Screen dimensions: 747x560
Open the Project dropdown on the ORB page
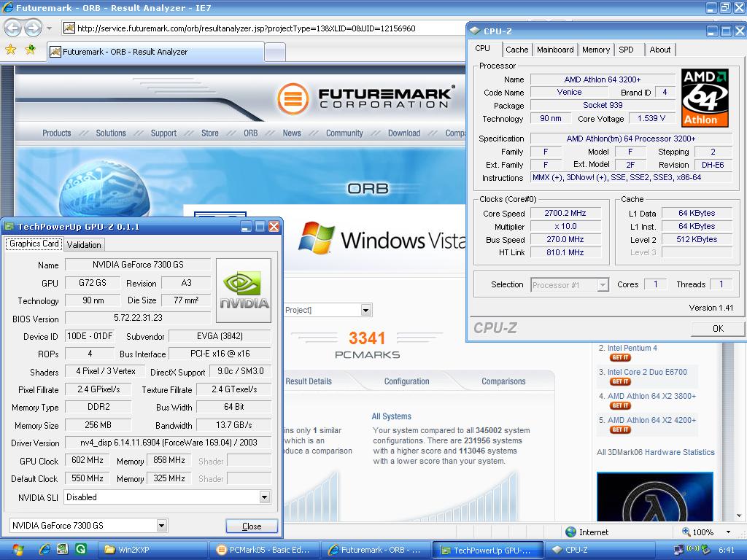tap(366, 311)
